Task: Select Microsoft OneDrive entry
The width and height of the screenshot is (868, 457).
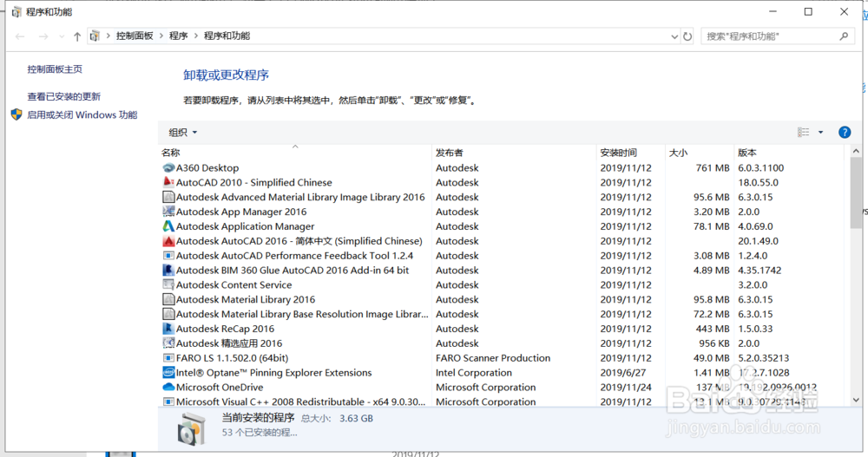Action: (220, 388)
